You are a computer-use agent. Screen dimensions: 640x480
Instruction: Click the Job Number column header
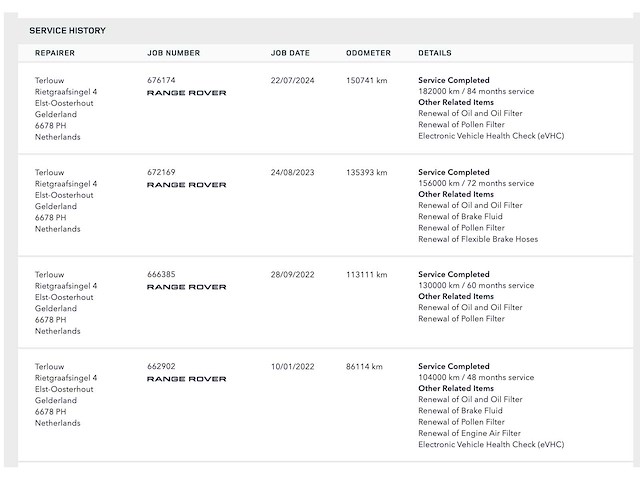173,53
